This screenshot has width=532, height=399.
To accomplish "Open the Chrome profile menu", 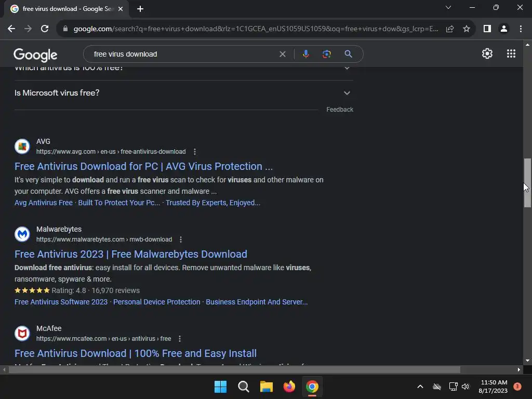I will (x=504, y=29).
